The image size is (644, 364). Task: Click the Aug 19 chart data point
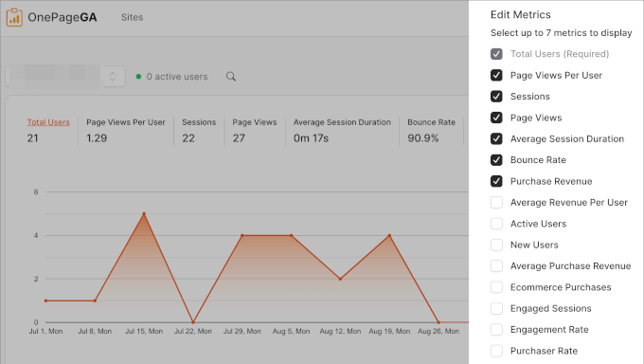point(389,236)
